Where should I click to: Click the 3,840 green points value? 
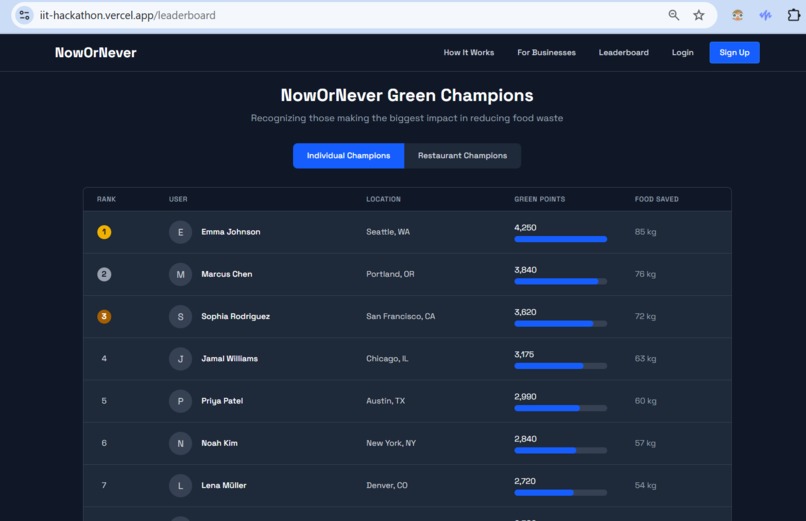(525, 270)
